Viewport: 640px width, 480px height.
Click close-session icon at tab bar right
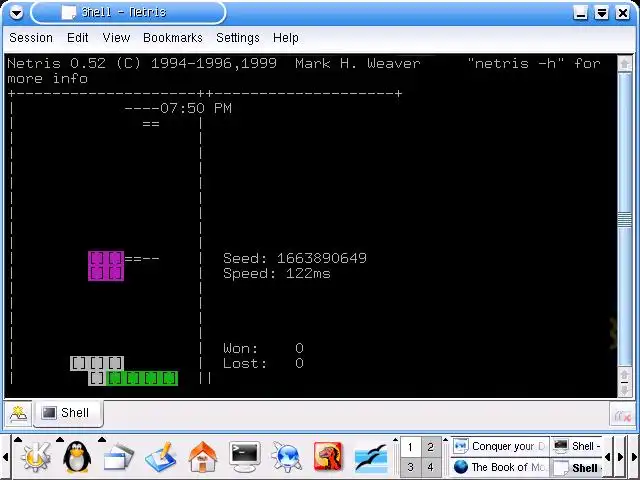623,416
